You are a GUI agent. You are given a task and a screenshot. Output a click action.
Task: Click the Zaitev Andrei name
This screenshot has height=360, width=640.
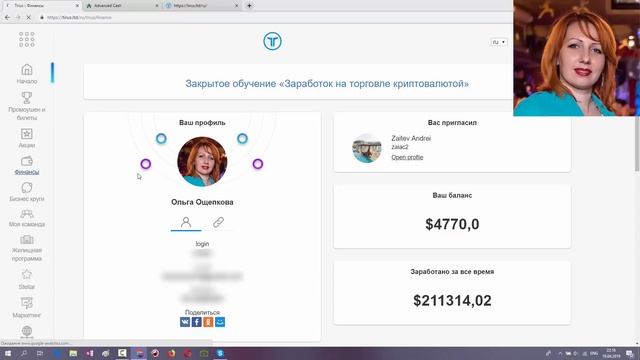411,138
